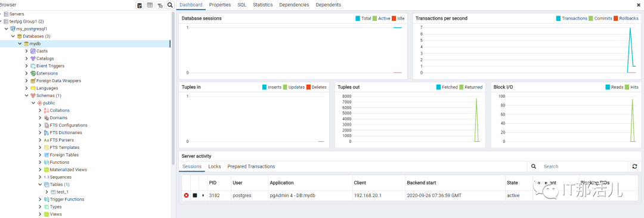Click the test_1 table icon
644x218 pixels.
(x=54, y=192)
